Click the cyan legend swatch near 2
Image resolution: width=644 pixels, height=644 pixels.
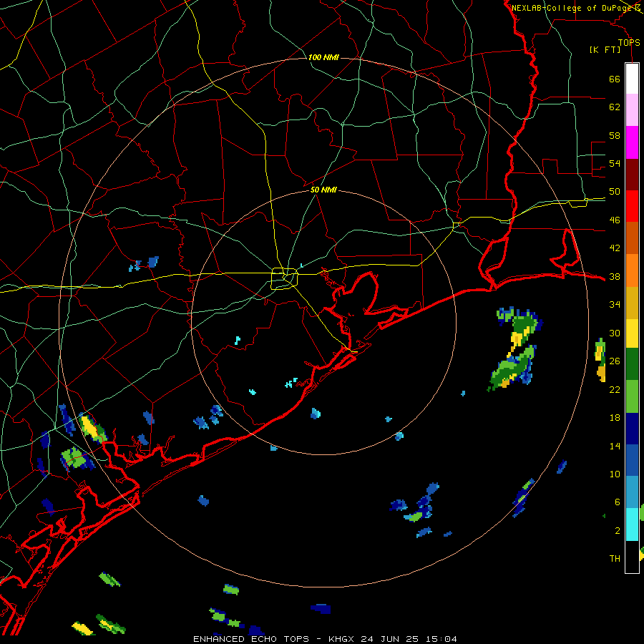632,525
